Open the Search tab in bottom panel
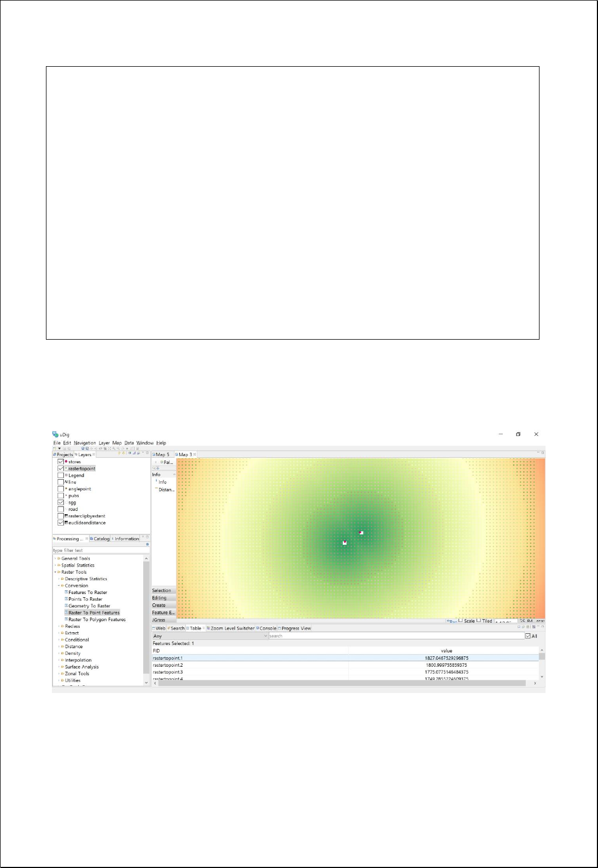The height and width of the screenshot is (868, 598). click(x=176, y=628)
